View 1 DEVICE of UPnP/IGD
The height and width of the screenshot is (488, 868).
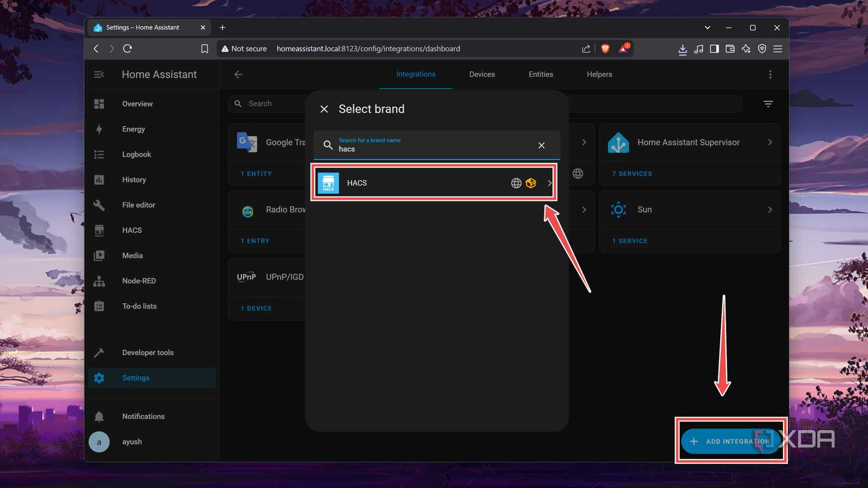click(x=256, y=308)
